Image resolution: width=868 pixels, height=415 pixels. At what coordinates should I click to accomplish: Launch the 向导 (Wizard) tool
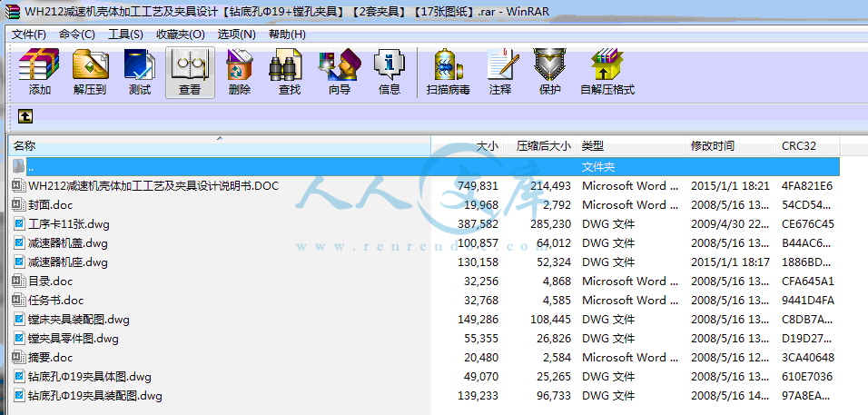tap(340, 72)
